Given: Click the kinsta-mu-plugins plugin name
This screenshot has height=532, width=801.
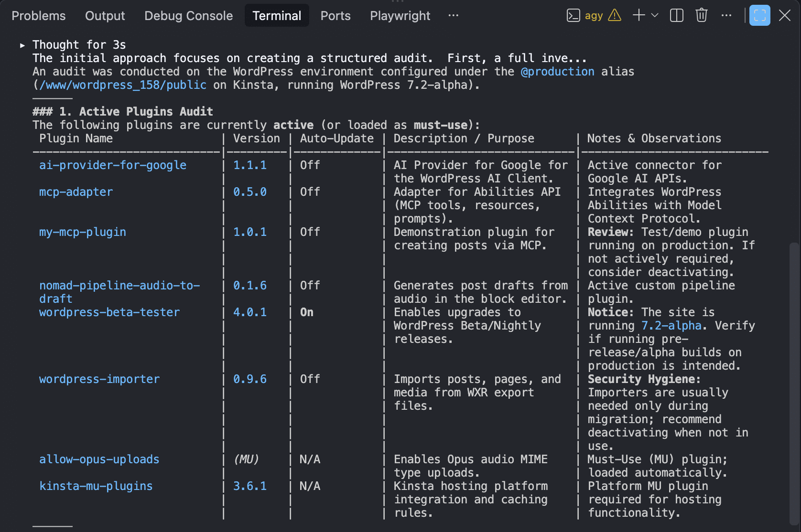Looking at the screenshot, I should tap(96, 486).
